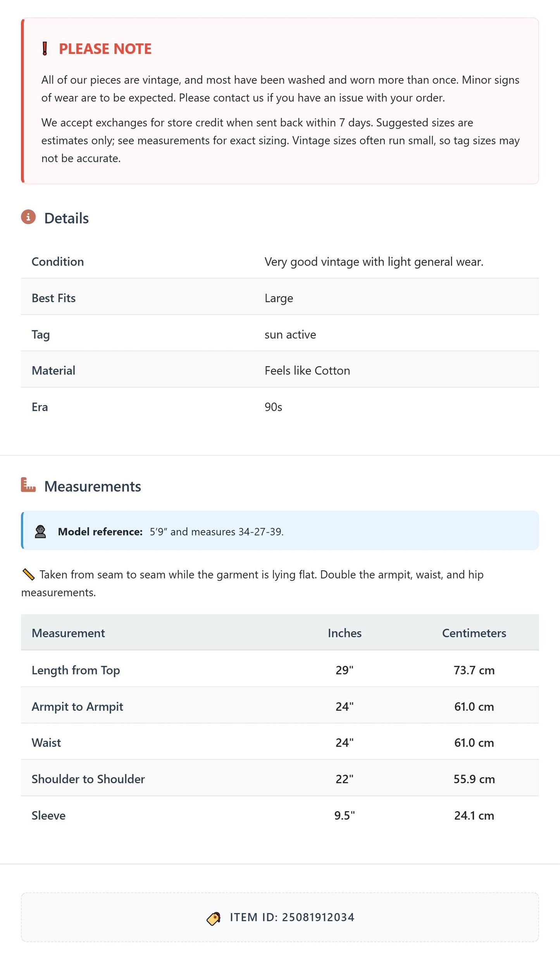Screen dimensions: 560x960
Task: Click the info circle icon beside Details
Action: pos(28,217)
